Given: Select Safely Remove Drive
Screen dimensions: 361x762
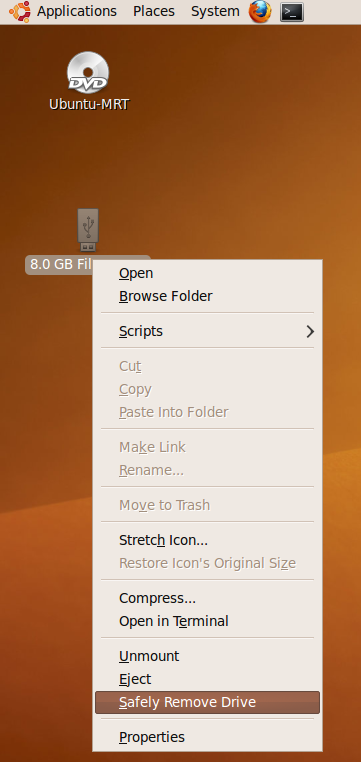Looking at the screenshot, I should [x=207, y=702].
